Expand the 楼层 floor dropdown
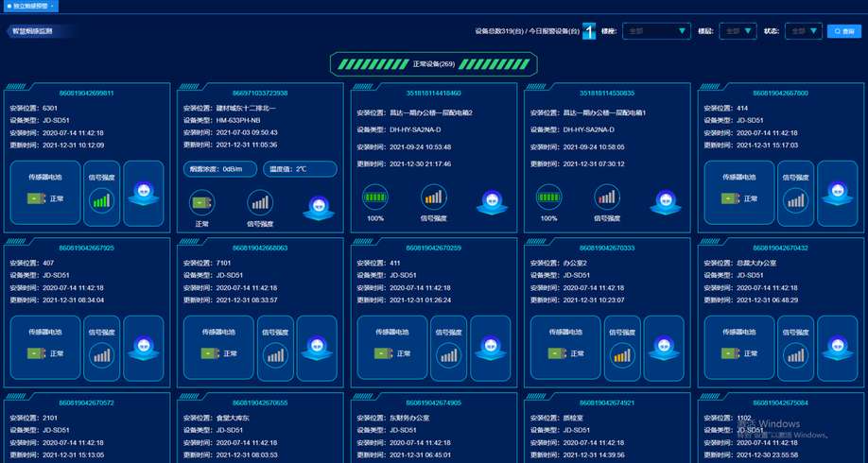 coord(738,31)
